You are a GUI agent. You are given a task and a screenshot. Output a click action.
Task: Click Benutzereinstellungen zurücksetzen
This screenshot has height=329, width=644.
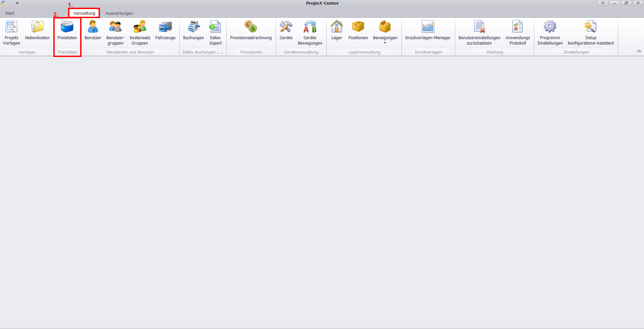click(x=479, y=32)
